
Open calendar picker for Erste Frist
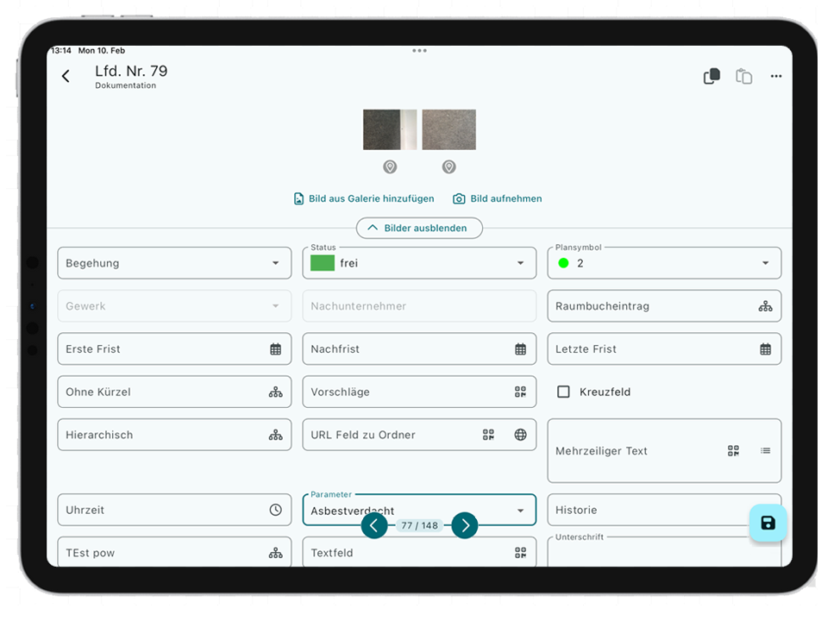click(275, 349)
